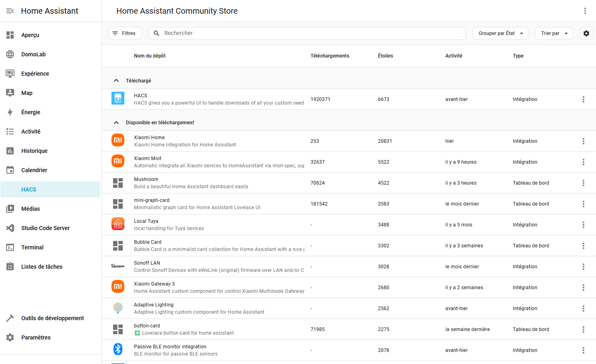This screenshot has width=596, height=364.
Task: Open the HACS settings gear icon
Action: pyautogui.click(x=586, y=33)
